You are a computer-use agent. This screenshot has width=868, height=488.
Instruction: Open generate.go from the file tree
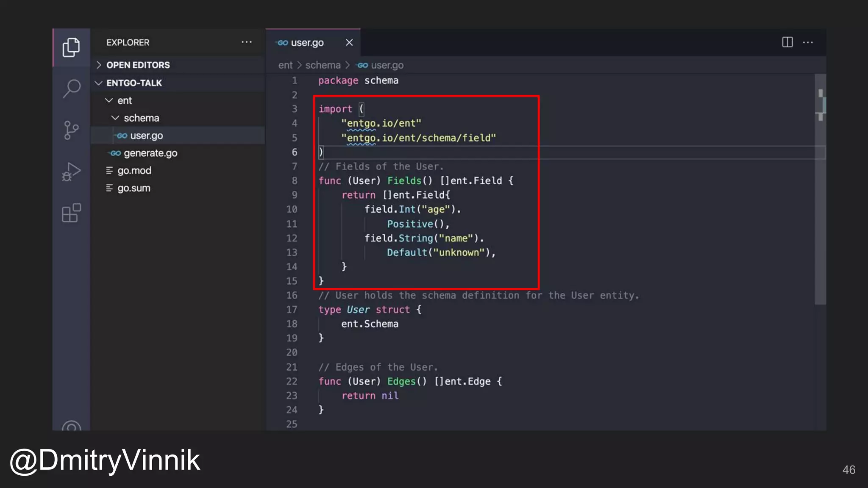coord(150,153)
